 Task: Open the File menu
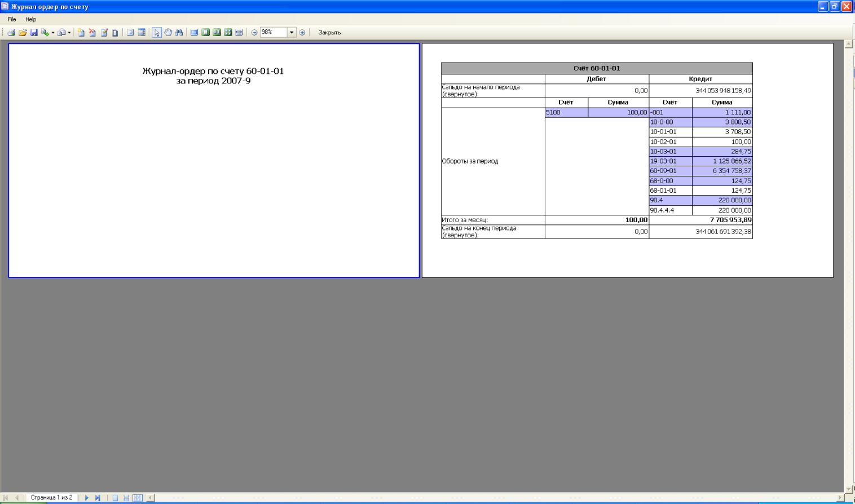tap(12, 19)
